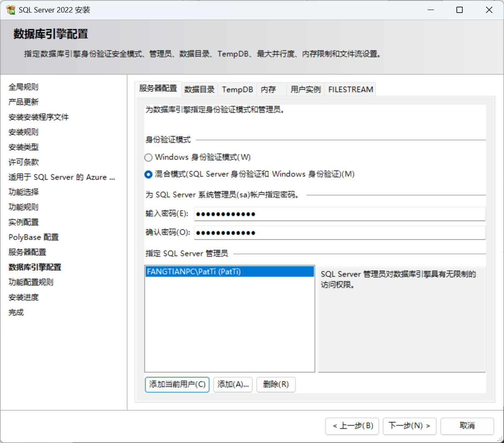504x443 pixels.
Task: Select FANGTIANPC\PatTi administrator entry
Action: [229, 272]
